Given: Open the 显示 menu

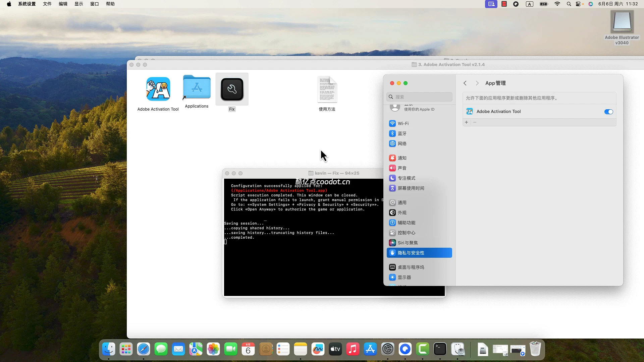Looking at the screenshot, I should pyautogui.click(x=79, y=4).
